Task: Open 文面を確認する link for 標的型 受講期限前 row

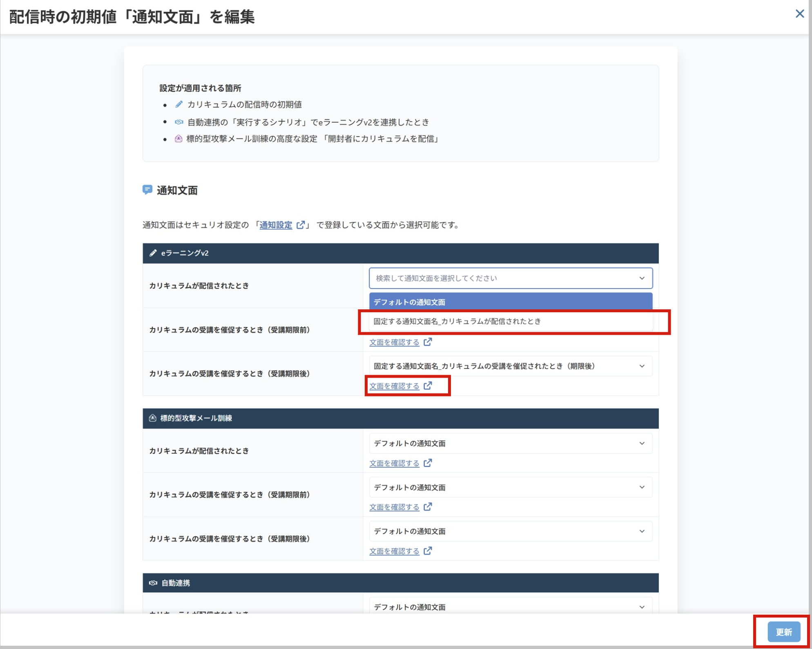Action: (x=395, y=507)
